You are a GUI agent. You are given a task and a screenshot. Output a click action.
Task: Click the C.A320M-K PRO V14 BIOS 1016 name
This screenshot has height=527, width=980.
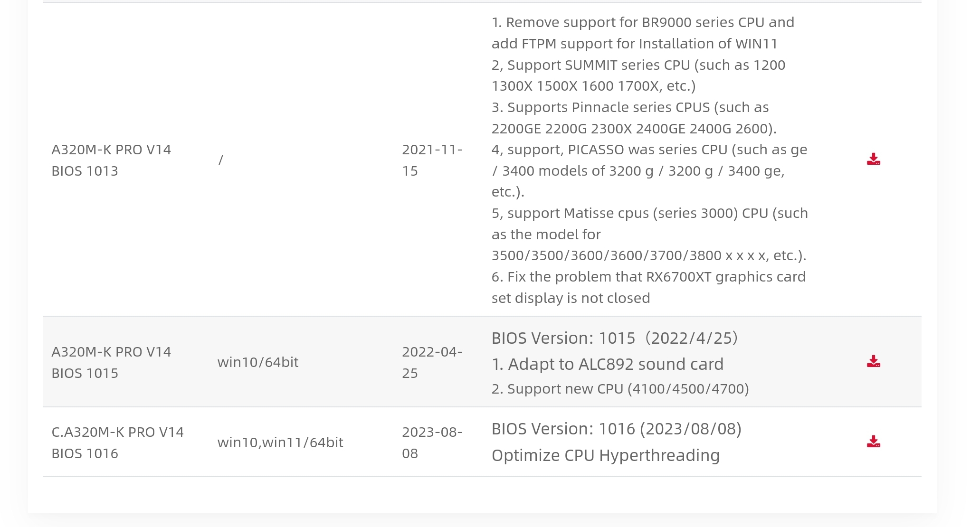click(x=117, y=442)
